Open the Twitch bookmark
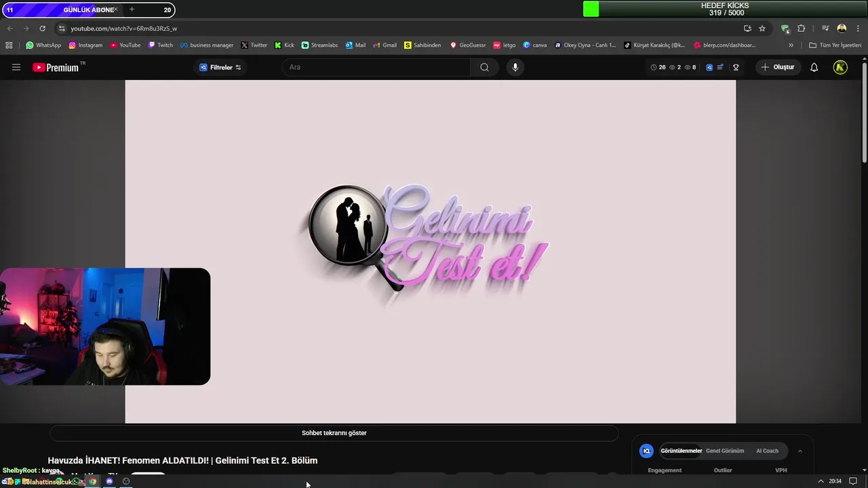 click(x=160, y=45)
